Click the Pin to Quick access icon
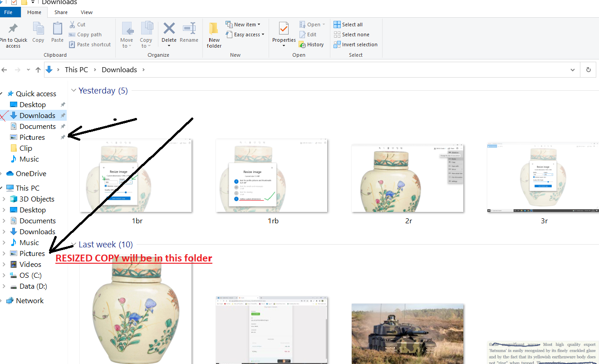This screenshot has height=364, width=599. (13, 29)
